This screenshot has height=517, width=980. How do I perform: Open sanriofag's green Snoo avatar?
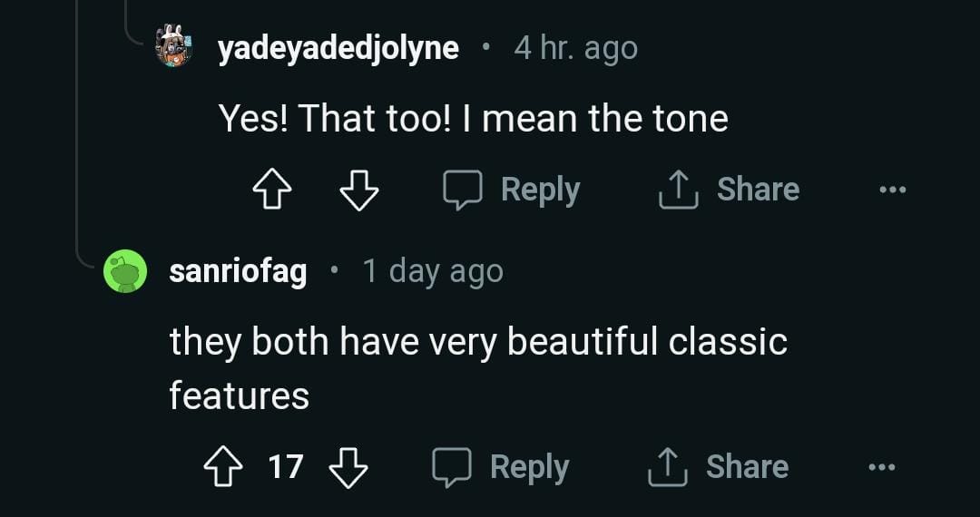tap(125, 271)
